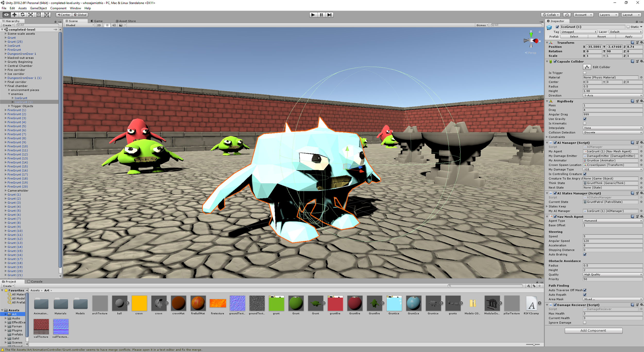Screen dimensions: 644x352
Task: Open the GameObject menu
Action: point(38,8)
